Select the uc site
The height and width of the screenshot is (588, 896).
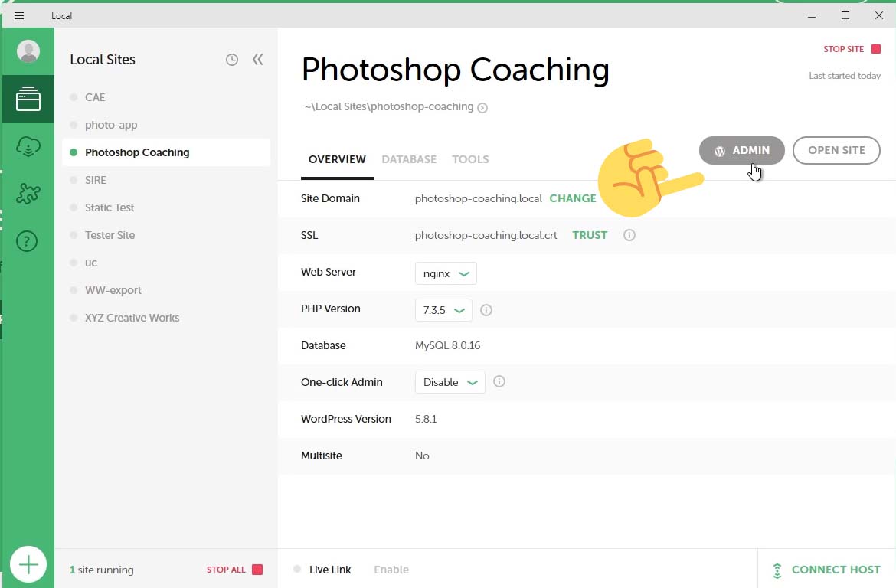(165, 263)
